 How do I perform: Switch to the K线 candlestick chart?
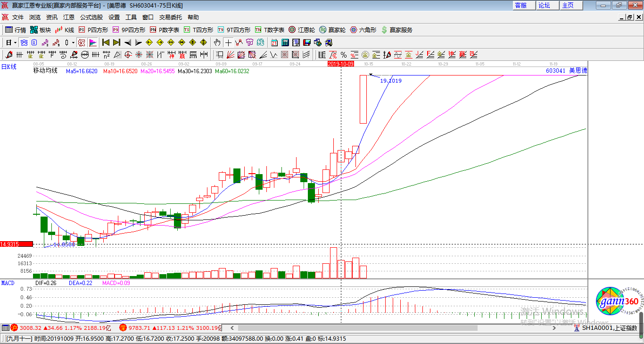click(x=65, y=30)
